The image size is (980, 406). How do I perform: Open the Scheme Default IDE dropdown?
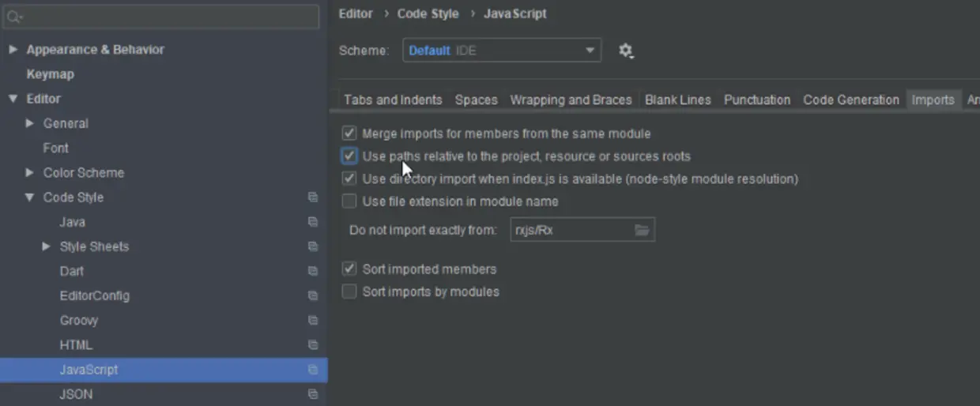click(x=502, y=51)
